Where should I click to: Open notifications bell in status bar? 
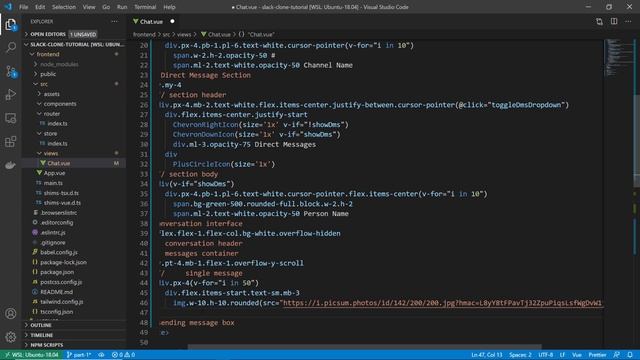coord(630,355)
